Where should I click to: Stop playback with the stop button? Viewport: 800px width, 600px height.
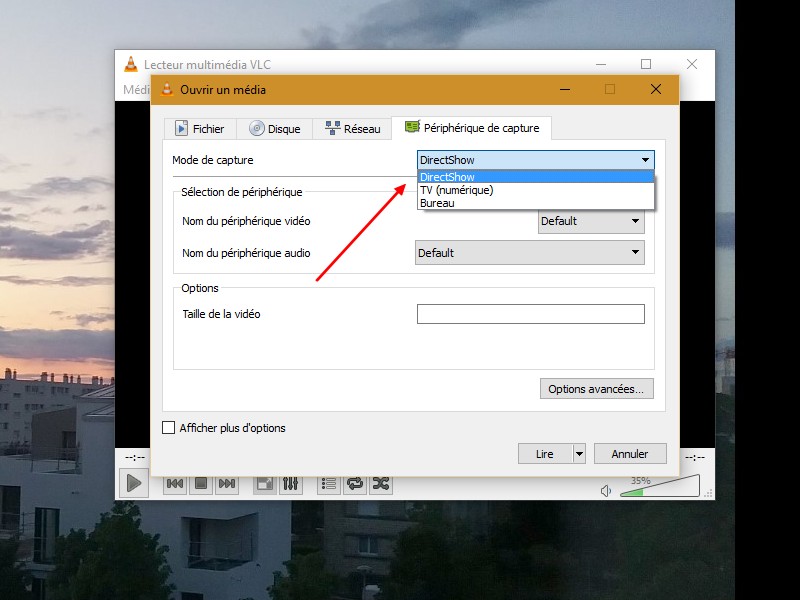coord(201,484)
